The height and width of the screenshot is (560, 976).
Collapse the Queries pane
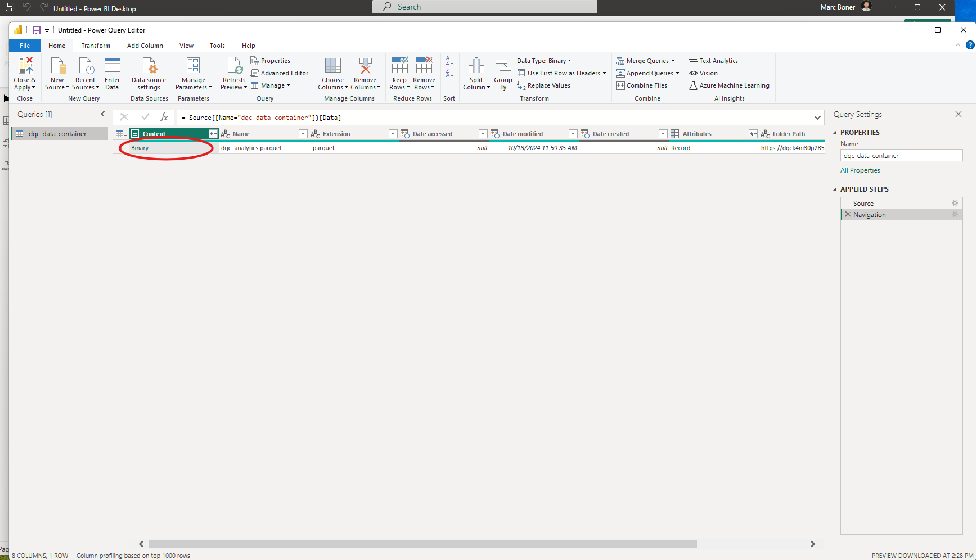pos(103,114)
